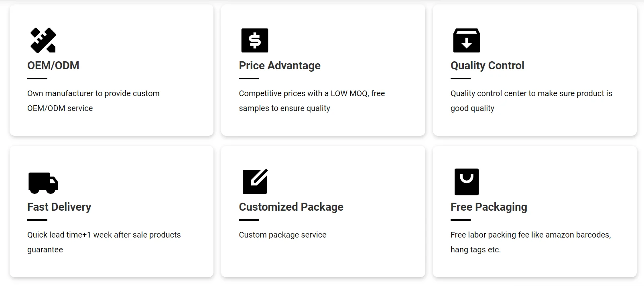This screenshot has width=644, height=286.
Task: Click the edit pencil Customized Package icon
Action: click(x=255, y=182)
